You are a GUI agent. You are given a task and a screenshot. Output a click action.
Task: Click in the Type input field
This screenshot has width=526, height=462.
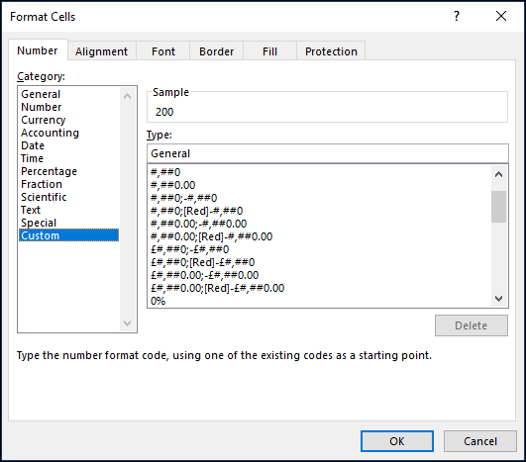click(328, 153)
